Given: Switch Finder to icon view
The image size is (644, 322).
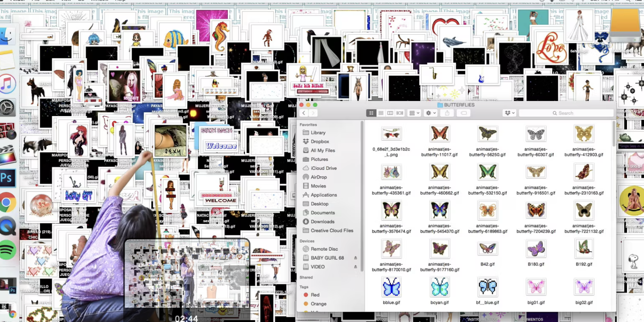Looking at the screenshot, I should (x=371, y=113).
